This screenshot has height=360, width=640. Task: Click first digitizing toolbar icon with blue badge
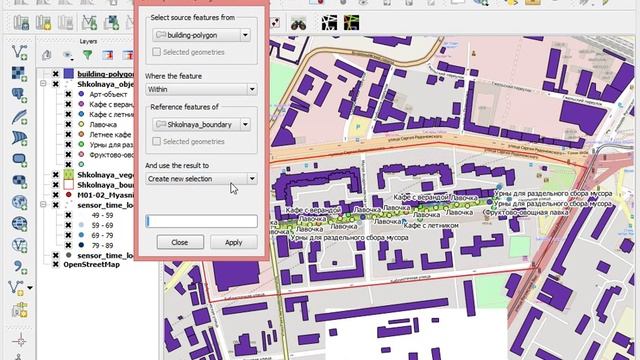(x=21, y=23)
